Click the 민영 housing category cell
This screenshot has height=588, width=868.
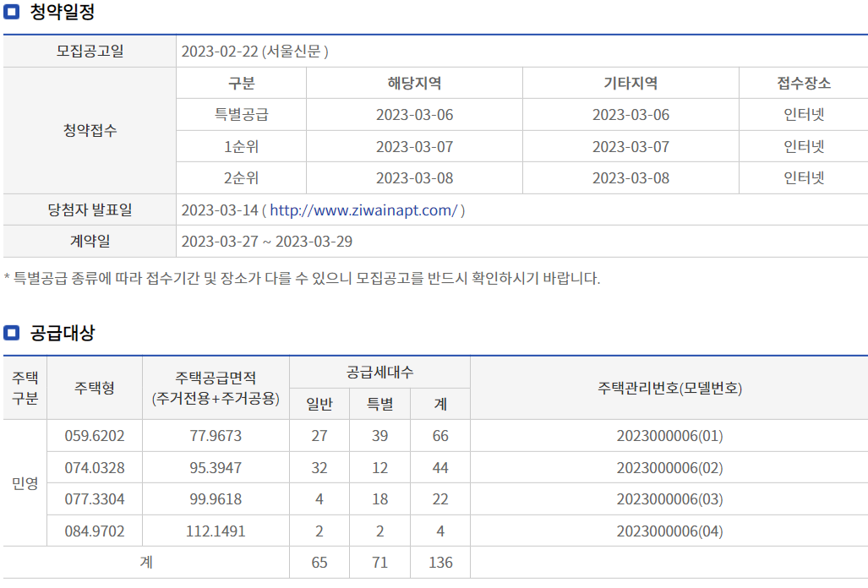tap(25, 483)
